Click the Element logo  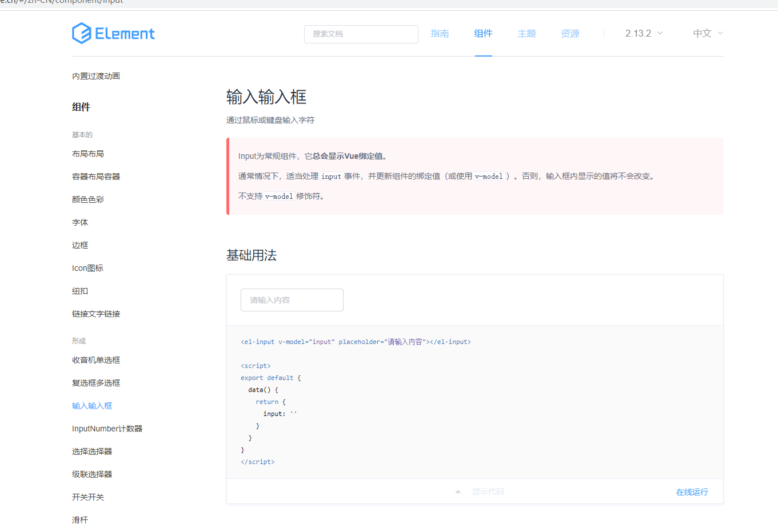(113, 34)
